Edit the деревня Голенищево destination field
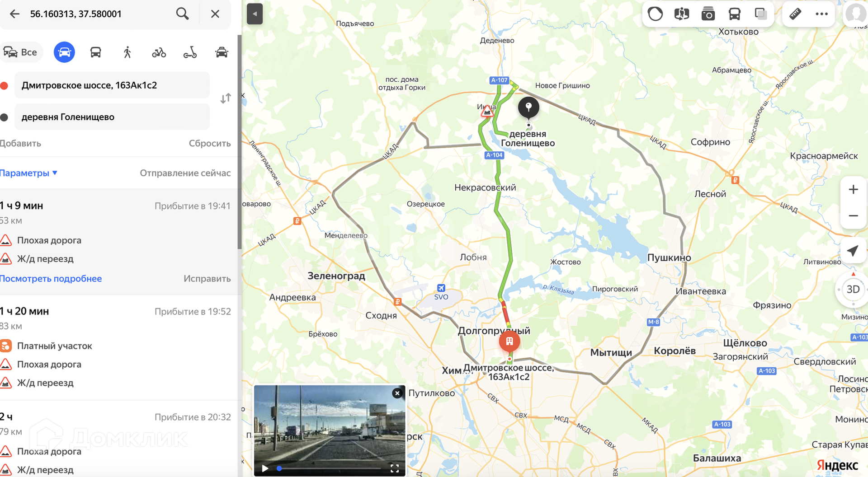The width and height of the screenshot is (868, 477). click(x=112, y=117)
